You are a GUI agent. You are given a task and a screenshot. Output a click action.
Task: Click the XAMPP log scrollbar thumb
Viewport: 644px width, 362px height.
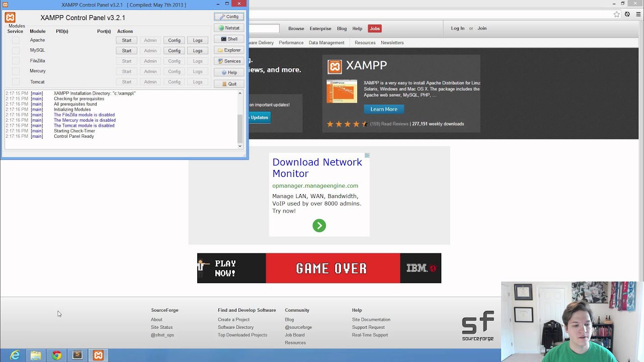pyautogui.click(x=240, y=129)
